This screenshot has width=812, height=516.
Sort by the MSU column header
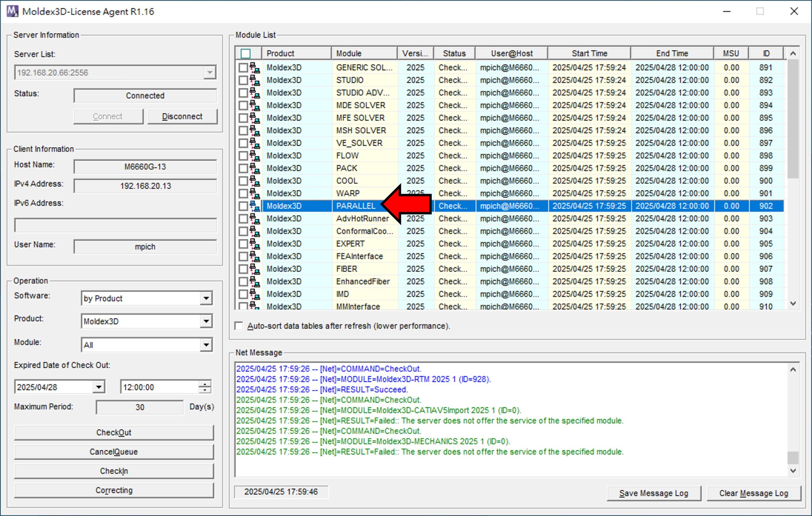pyautogui.click(x=731, y=54)
